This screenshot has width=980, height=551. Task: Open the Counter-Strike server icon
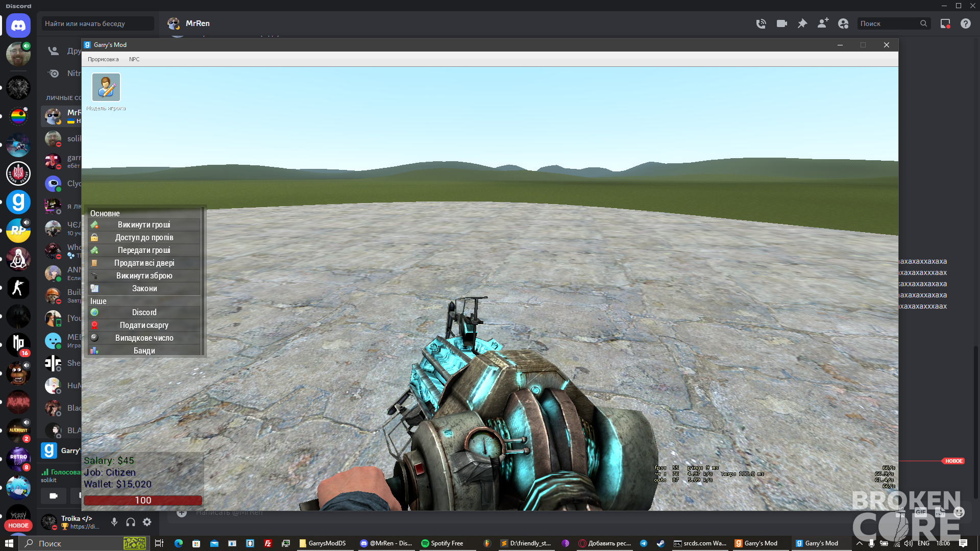point(18,288)
